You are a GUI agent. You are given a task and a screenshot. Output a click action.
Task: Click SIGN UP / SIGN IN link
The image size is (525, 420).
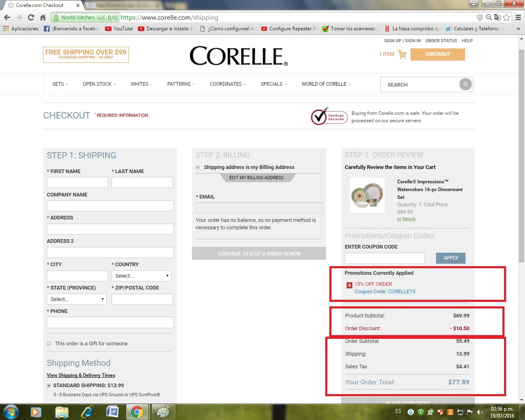[402, 41]
